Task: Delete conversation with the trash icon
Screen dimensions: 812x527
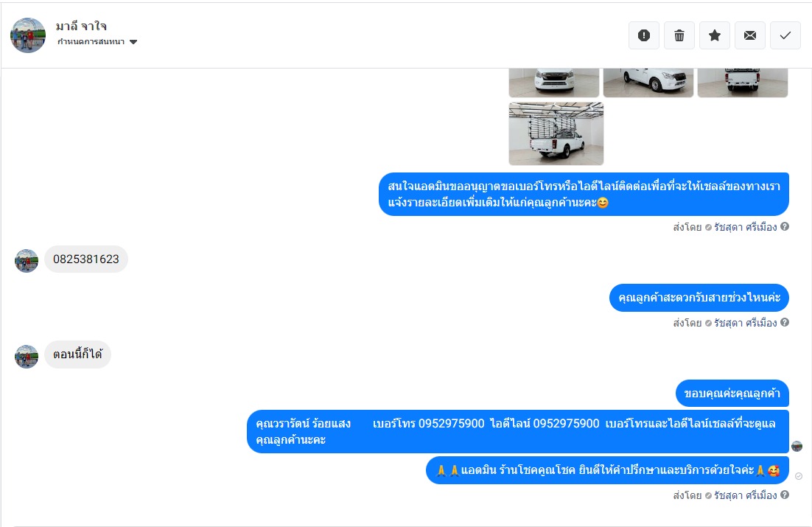Action: pos(679,35)
